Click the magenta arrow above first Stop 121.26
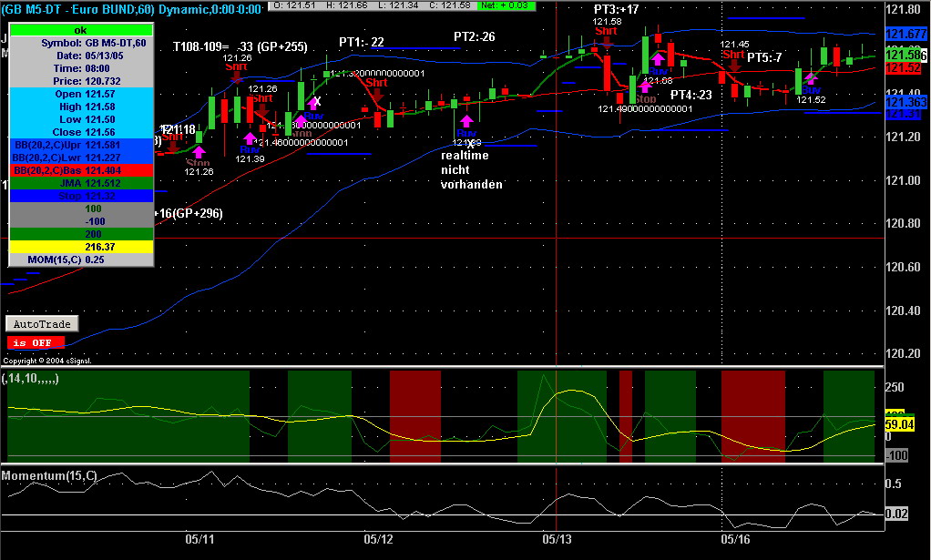This screenshot has width=931, height=560. pos(199,152)
